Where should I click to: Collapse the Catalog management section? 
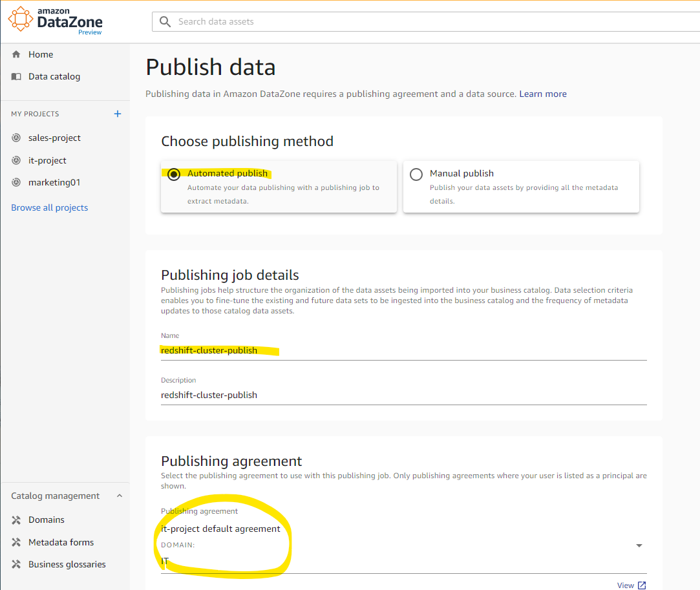coord(119,496)
